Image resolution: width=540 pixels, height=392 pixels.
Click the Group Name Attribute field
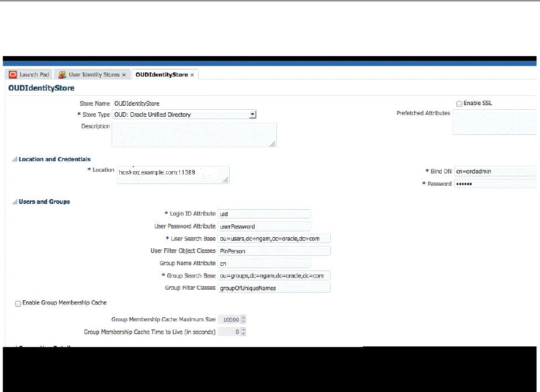coord(264,263)
